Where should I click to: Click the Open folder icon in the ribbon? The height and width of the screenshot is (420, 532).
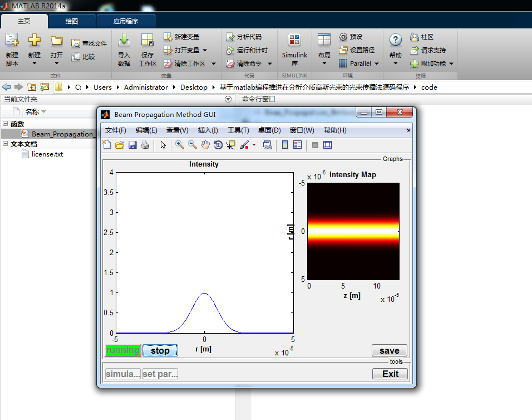point(57,41)
